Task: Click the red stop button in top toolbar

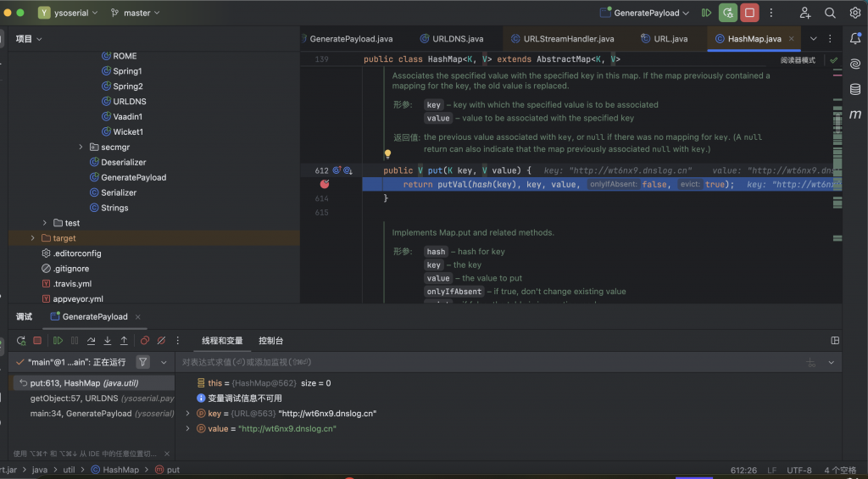Action: pyautogui.click(x=749, y=13)
